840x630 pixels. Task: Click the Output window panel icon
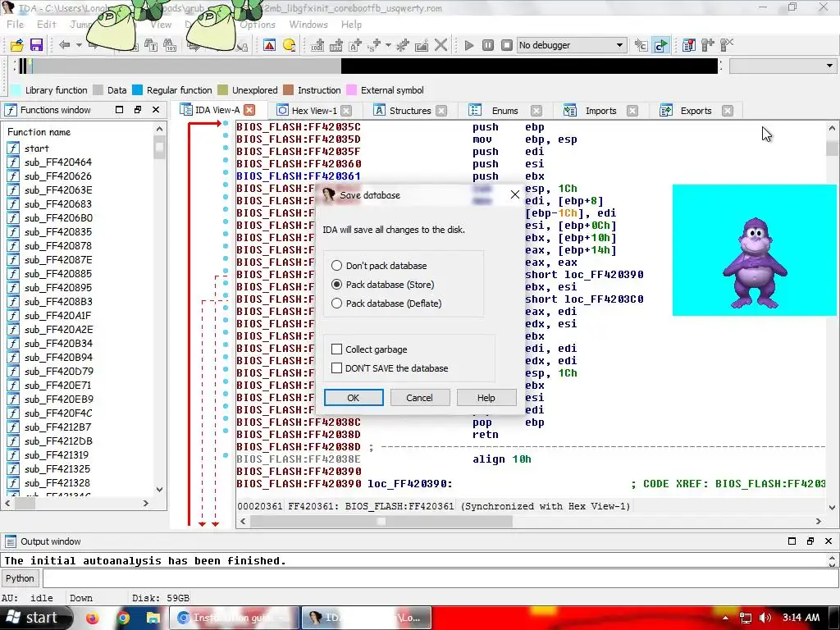[10, 541]
